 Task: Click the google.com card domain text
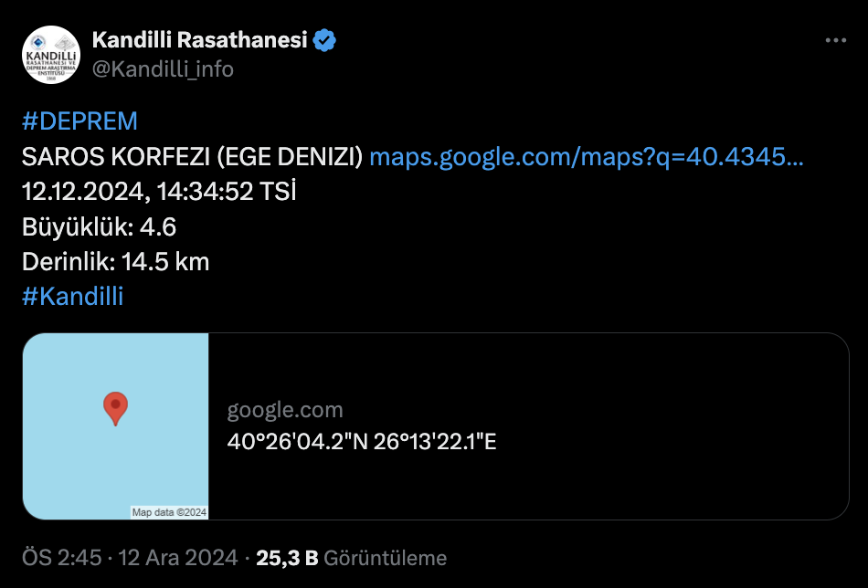click(285, 410)
